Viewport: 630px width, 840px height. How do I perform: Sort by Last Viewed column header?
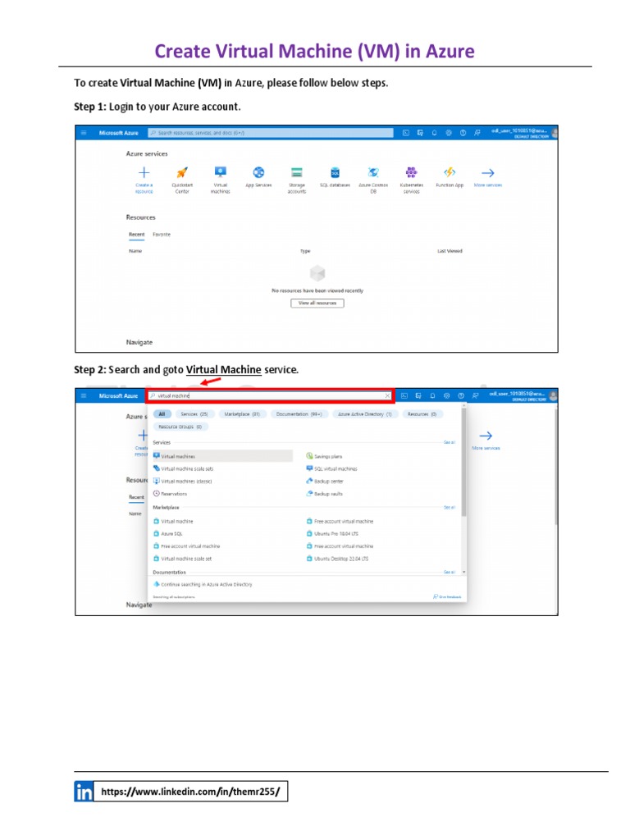tap(450, 251)
